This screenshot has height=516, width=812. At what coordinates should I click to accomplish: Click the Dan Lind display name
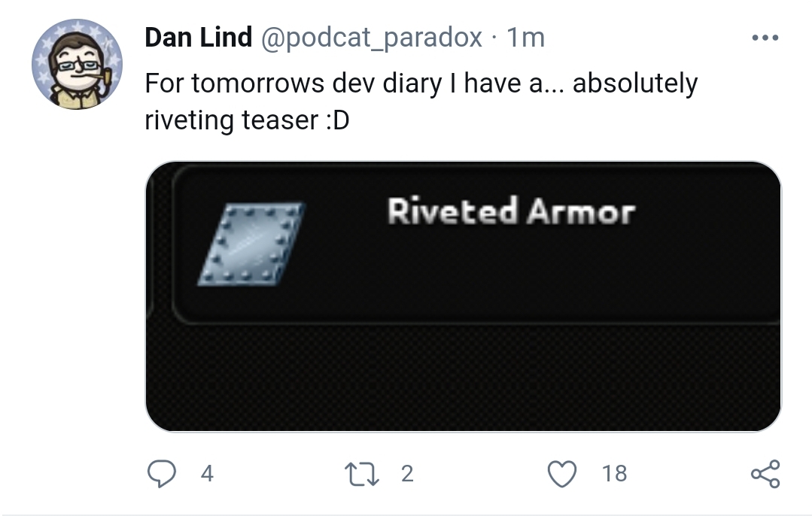point(199,38)
